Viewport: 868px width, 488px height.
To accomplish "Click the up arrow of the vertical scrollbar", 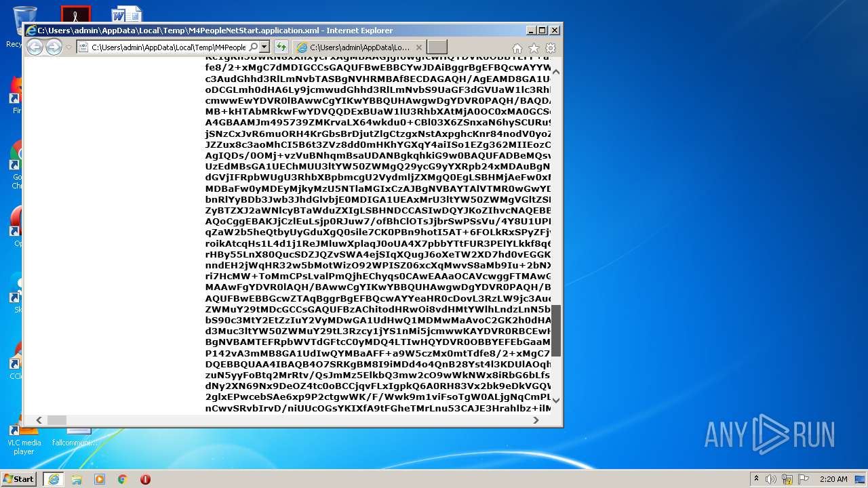I will click(556, 71).
